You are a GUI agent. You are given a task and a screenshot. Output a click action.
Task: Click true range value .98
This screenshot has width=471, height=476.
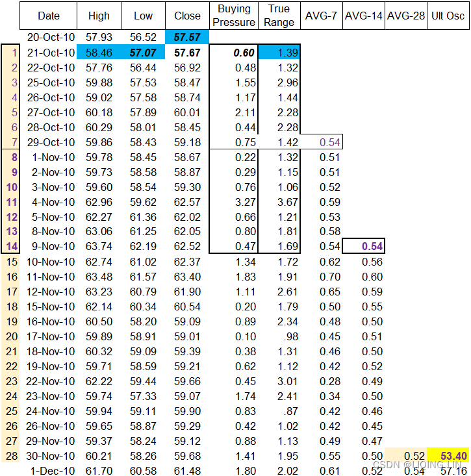(290, 336)
